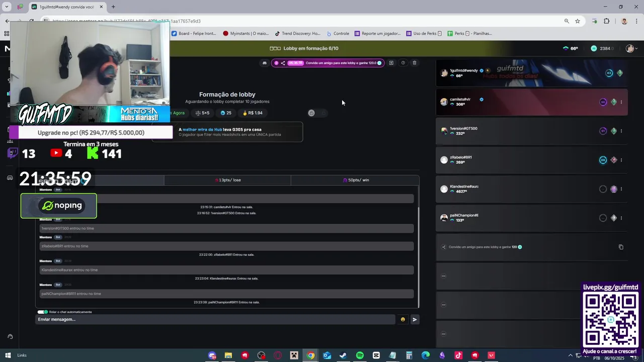Click the 66º ranking indicator in header

coord(571,48)
